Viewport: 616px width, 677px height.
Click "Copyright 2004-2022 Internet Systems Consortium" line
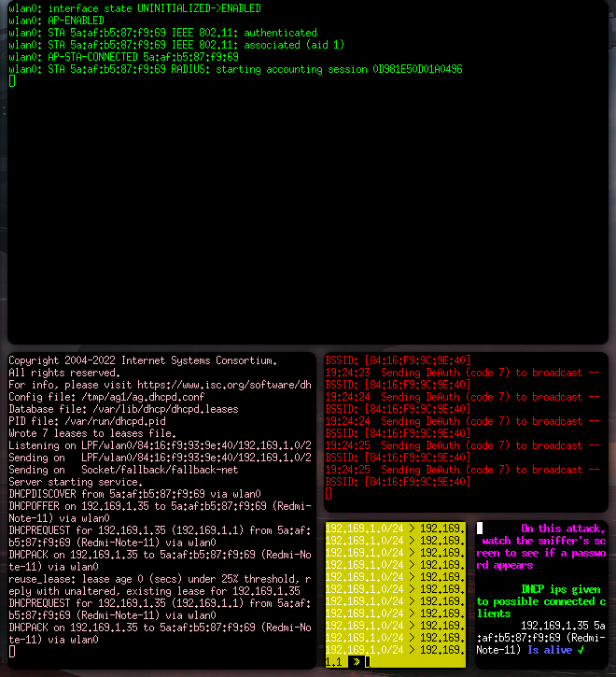coord(143,360)
